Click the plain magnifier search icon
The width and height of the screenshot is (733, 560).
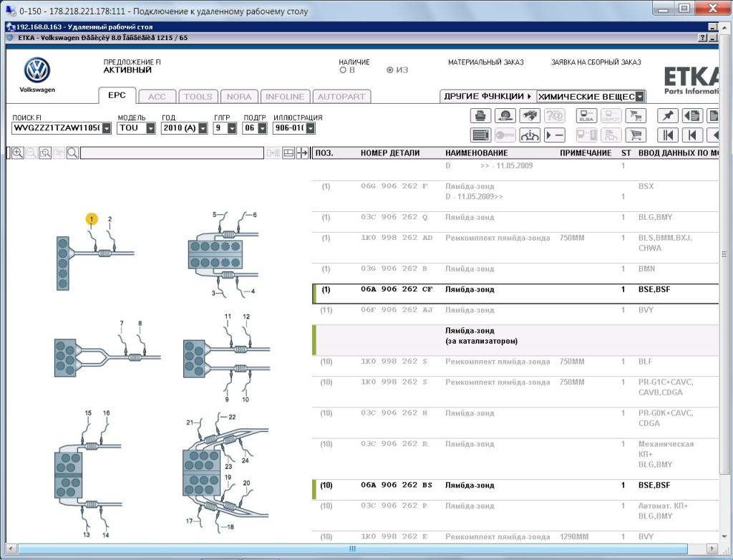pos(72,153)
